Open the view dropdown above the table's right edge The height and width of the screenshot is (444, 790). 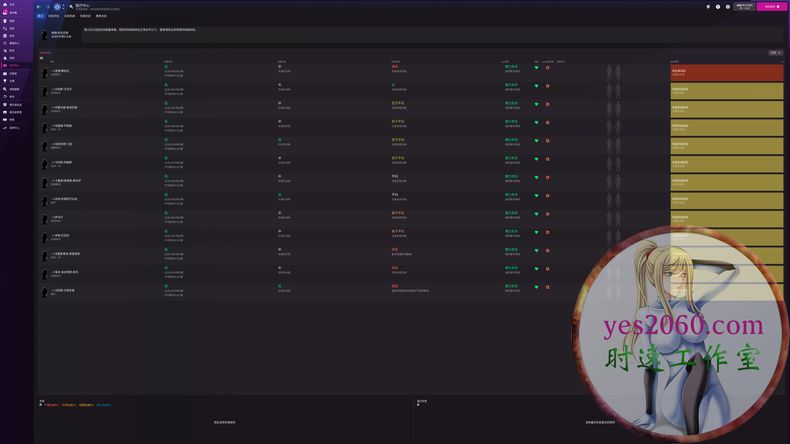pos(774,52)
